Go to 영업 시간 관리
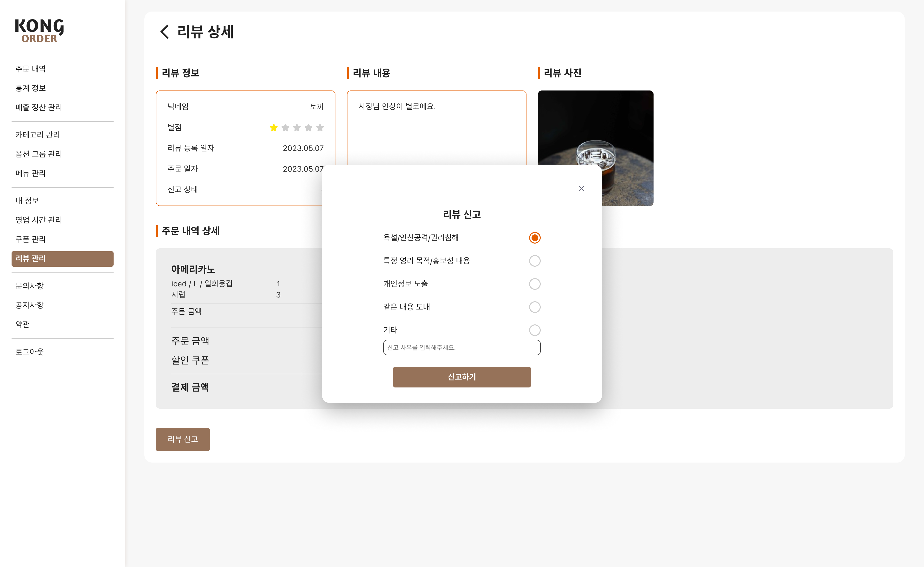Screen dimensions: 924x567 tap(39, 220)
